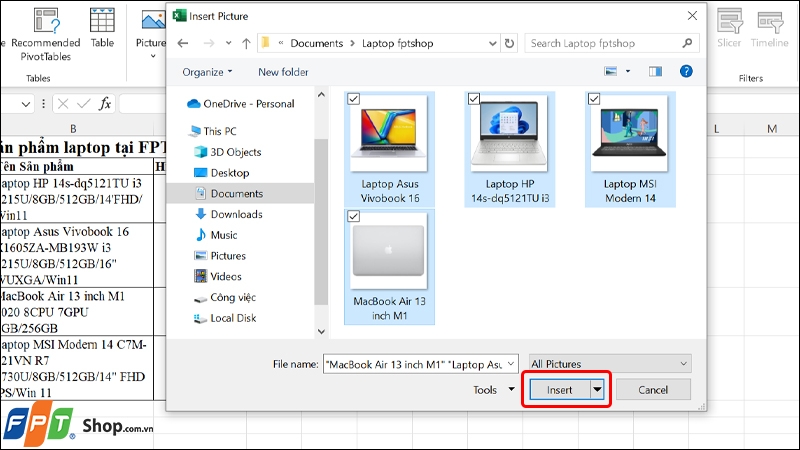Screen dimensions: 800x450
Task: Click Timeline icon in Excel Filters group
Action: pyautogui.click(x=770, y=28)
